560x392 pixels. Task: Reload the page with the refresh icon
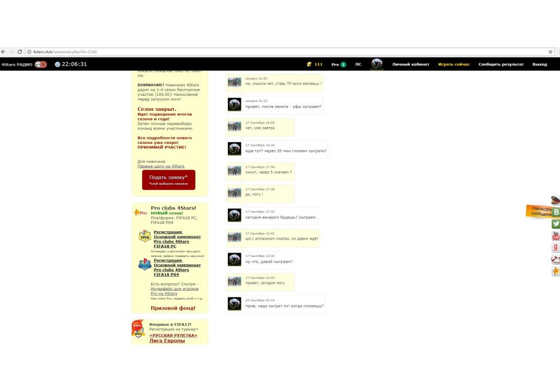pos(20,52)
